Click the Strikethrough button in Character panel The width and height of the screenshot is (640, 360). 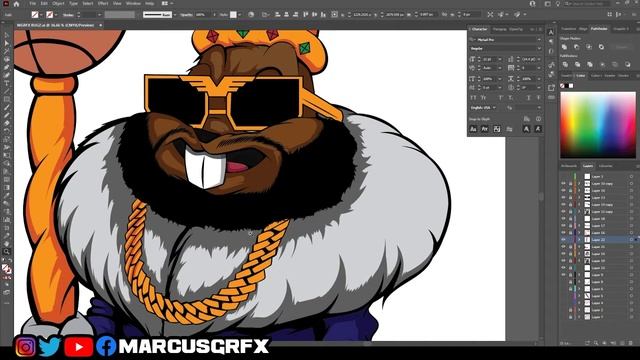click(x=538, y=98)
